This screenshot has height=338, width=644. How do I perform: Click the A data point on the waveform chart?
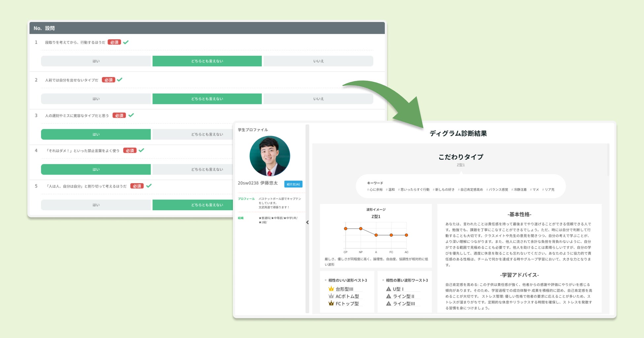[376, 235]
